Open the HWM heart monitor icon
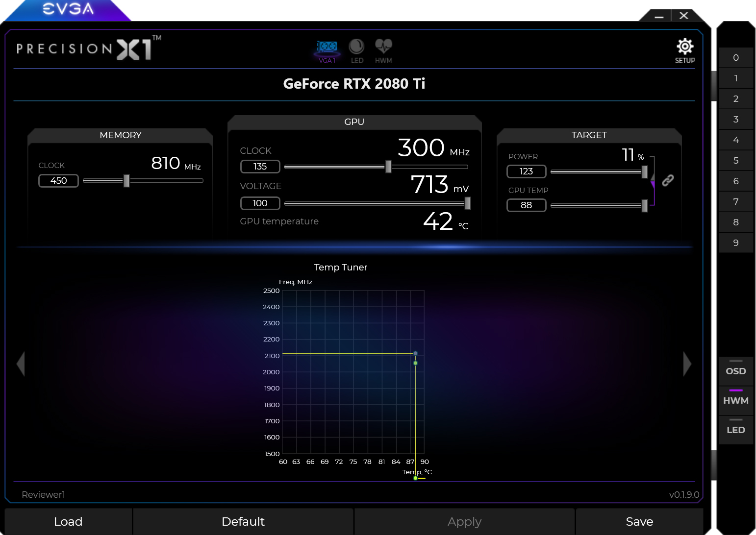The image size is (756, 535). (x=383, y=50)
